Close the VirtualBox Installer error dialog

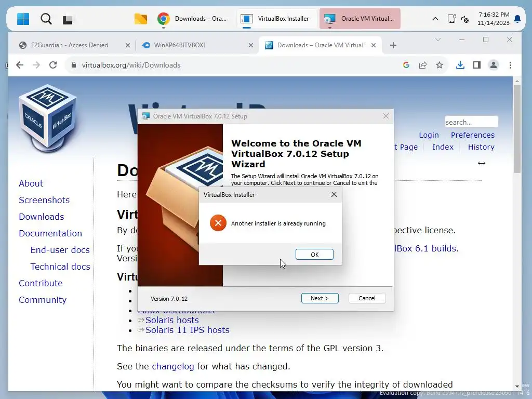(334, 194)
